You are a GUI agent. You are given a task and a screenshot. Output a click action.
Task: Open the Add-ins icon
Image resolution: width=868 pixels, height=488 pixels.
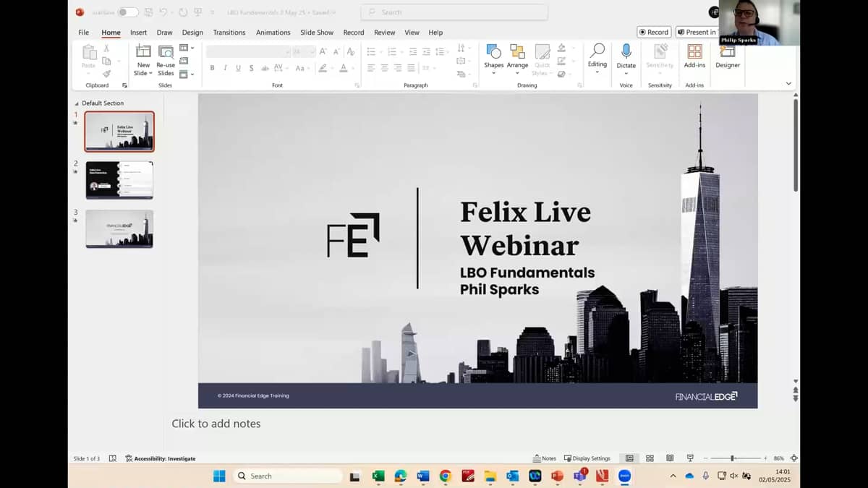[x=694, y=51]
